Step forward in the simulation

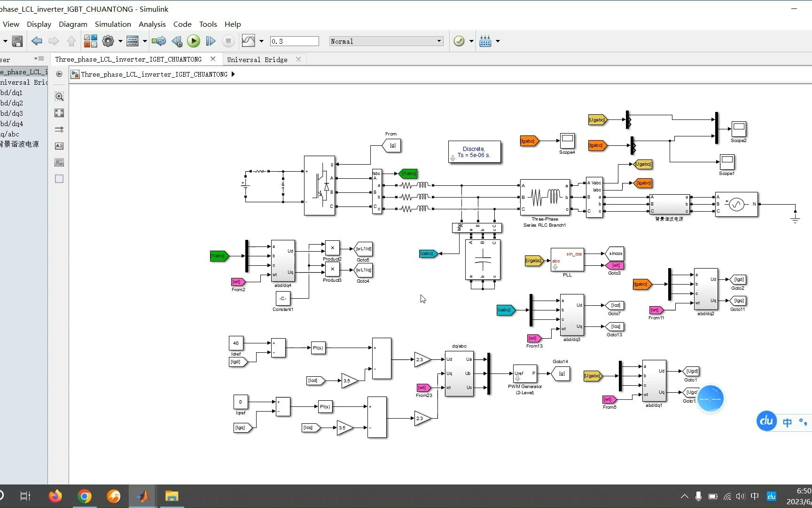[211, 41]
